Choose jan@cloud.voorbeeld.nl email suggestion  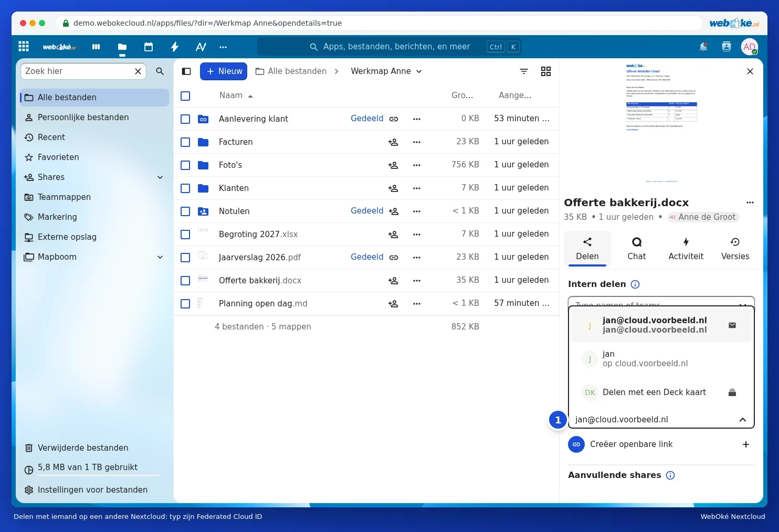click(661, 325)
